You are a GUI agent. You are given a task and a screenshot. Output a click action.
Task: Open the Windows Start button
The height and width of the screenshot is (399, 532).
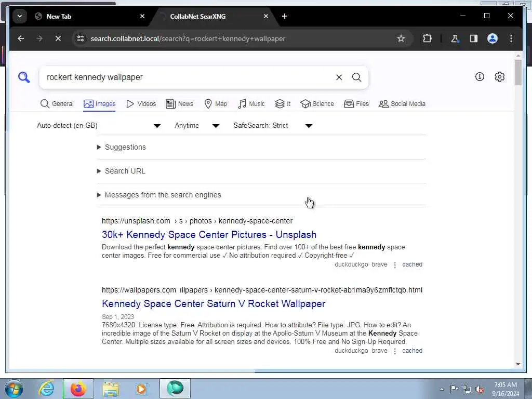pyautogui.click(x=14, y=389)
